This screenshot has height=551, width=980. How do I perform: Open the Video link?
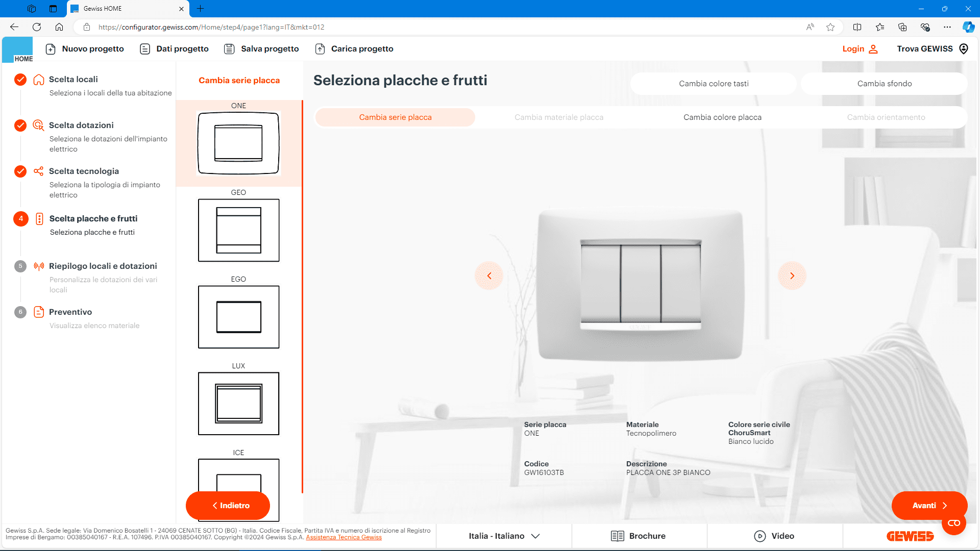pyautogui.click(x=774, y=536)
